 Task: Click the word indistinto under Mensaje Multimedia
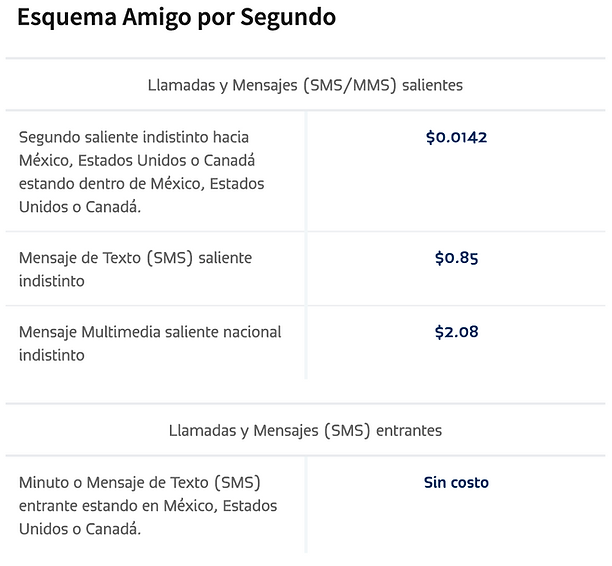point(52,355)
